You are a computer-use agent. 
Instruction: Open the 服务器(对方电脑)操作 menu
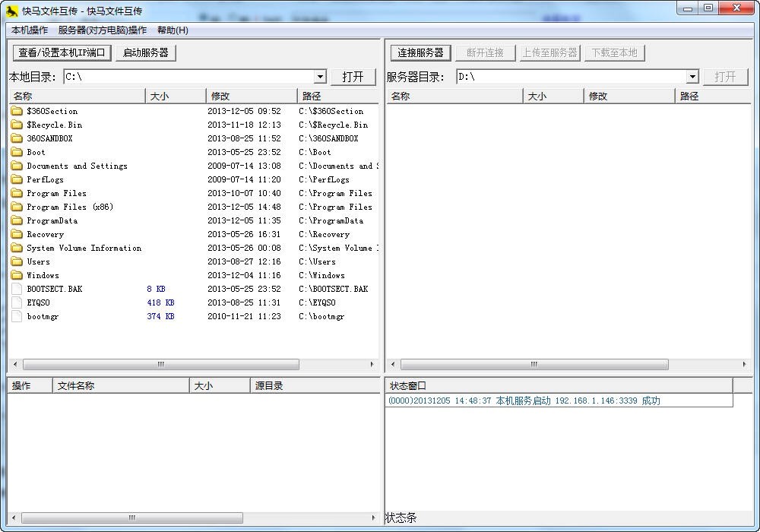pyautogui.click(x=103, y=30)
